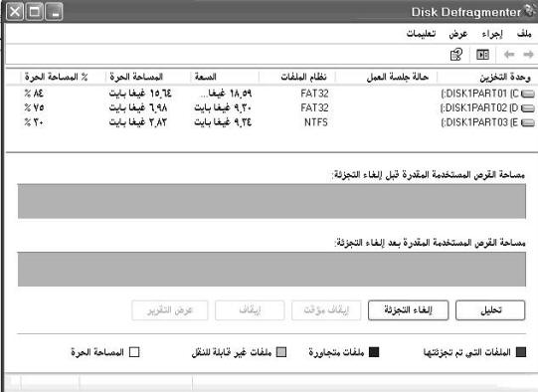Select the DISK1PART01 (C:) drive icon

[x=528, y=94]
